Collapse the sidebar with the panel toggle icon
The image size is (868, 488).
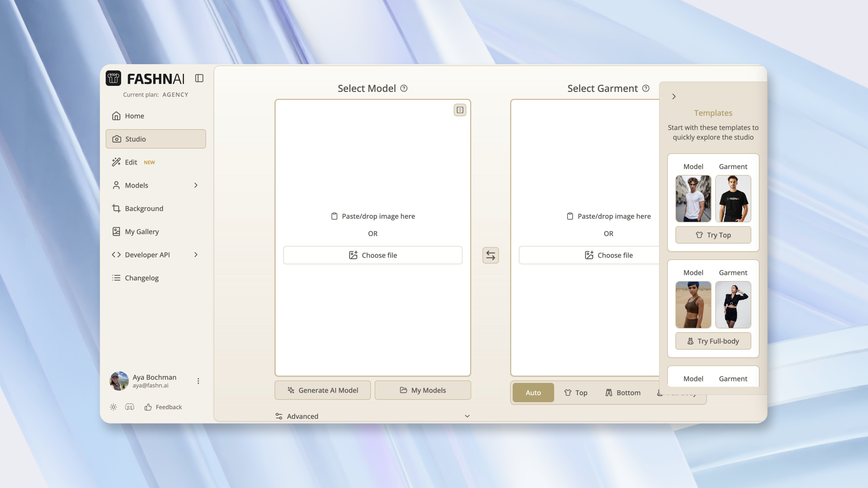(x=199, y=78)
